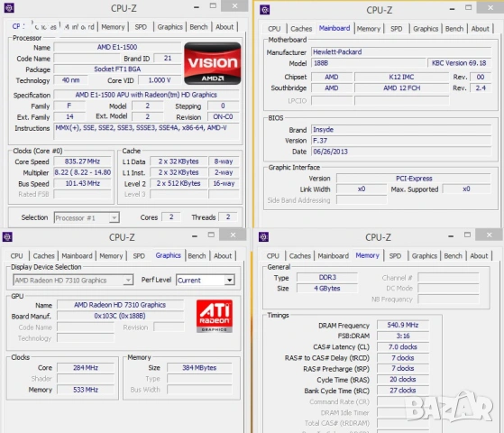The height and width of the screenshot is (433, 504).
Task: Close the top-left CPU window
Action: tap(235, 5)
